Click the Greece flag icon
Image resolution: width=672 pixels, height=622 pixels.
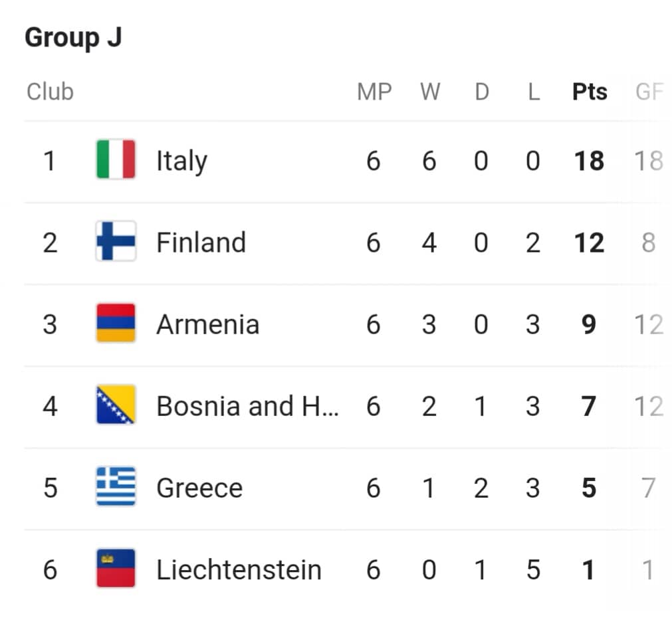pyautogui.click(x=116, y=486)
